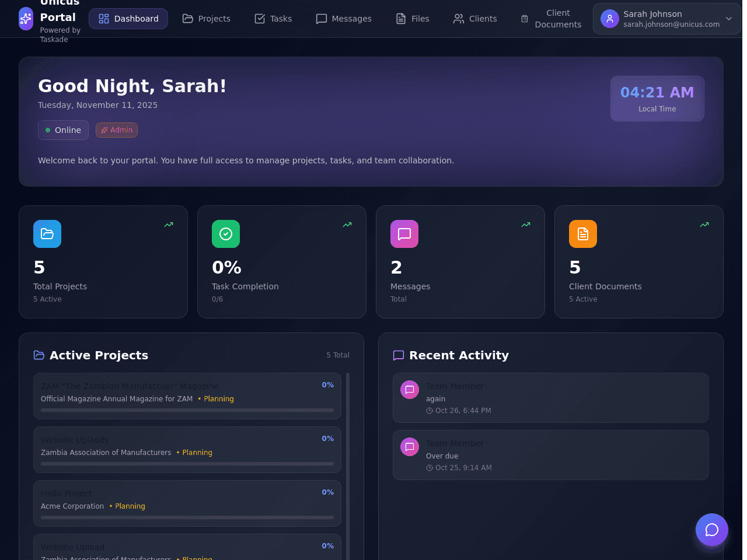This screenshot has height=560, width=747.
Task: Click the progress bar of Website Uplaods project
Action: [x=187, y=464]
